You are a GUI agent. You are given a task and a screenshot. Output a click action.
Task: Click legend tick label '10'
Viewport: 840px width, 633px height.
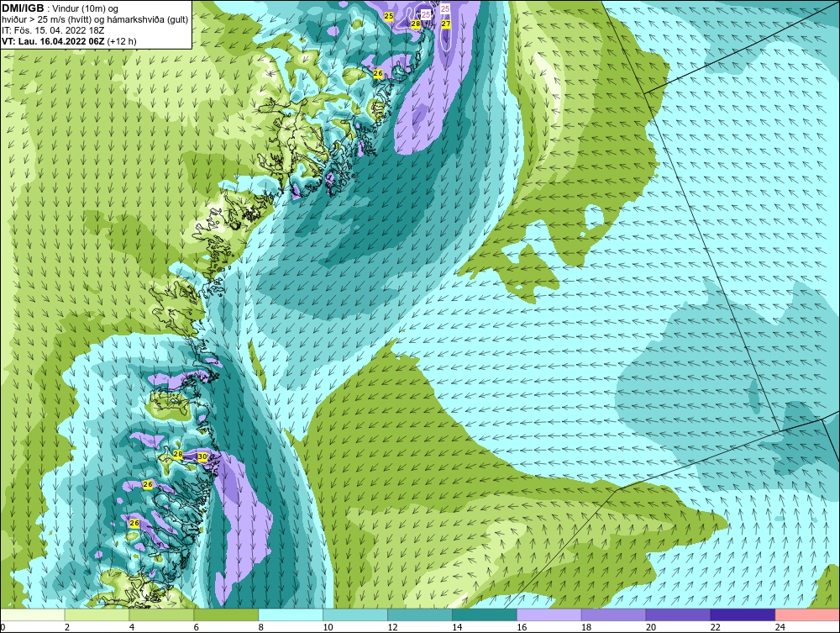[x=328, y=627]
